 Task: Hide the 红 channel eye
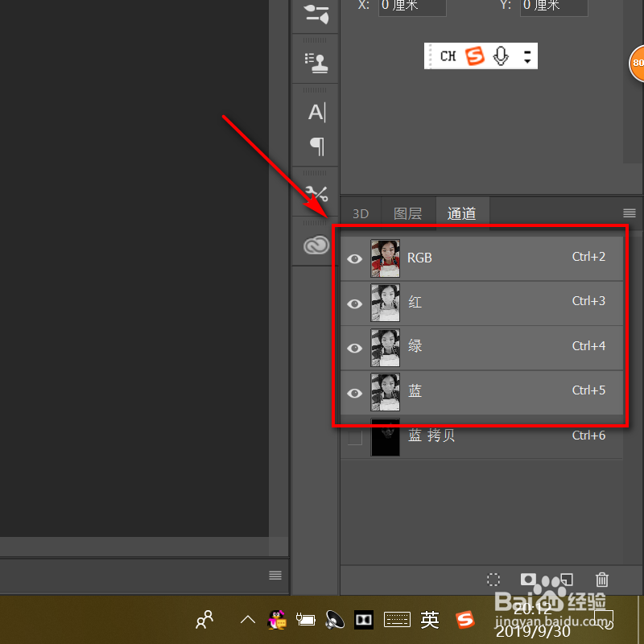point(354,303)
